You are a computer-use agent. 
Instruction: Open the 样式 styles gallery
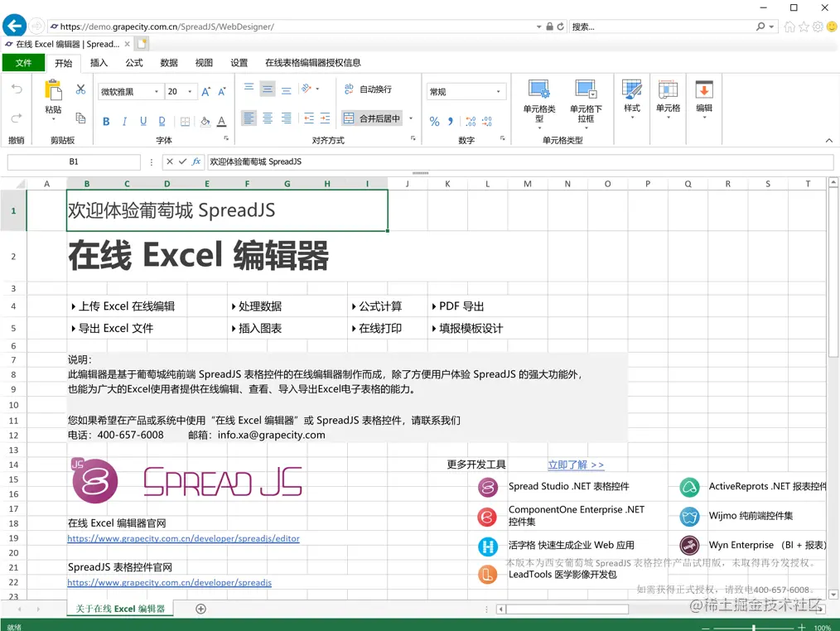(x=631, y=98)
